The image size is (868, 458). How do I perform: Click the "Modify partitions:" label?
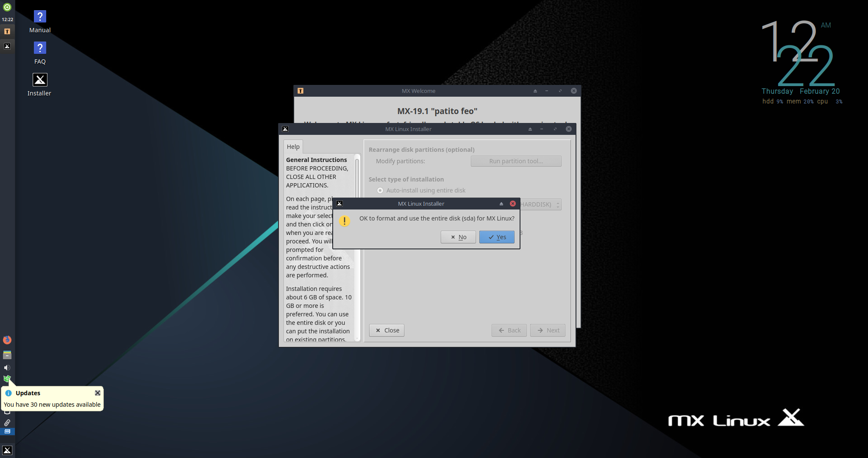[x=401, y=161]
